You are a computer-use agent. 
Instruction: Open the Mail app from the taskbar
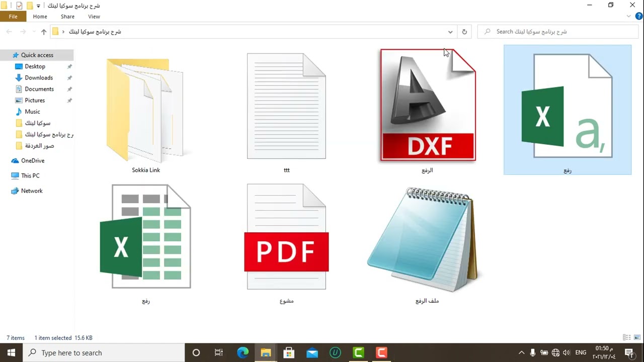tap(312, 353)
